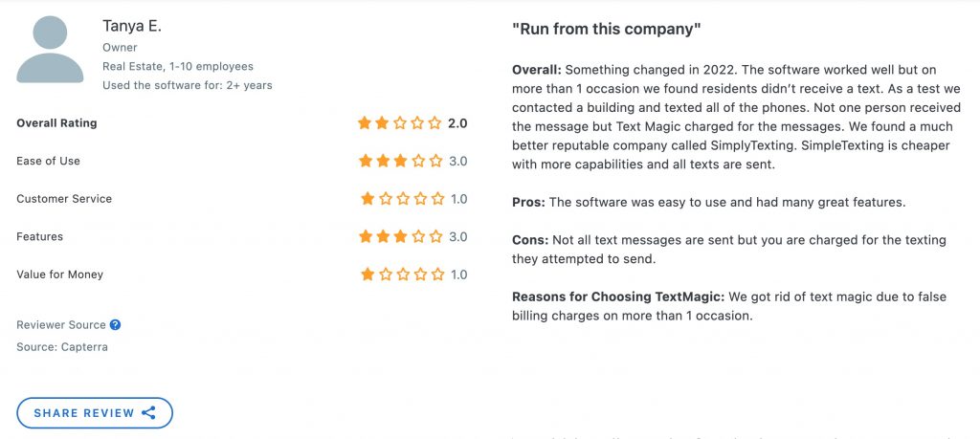Click the Reviewer Source label
Screen dimensions: 980x439
61,325
